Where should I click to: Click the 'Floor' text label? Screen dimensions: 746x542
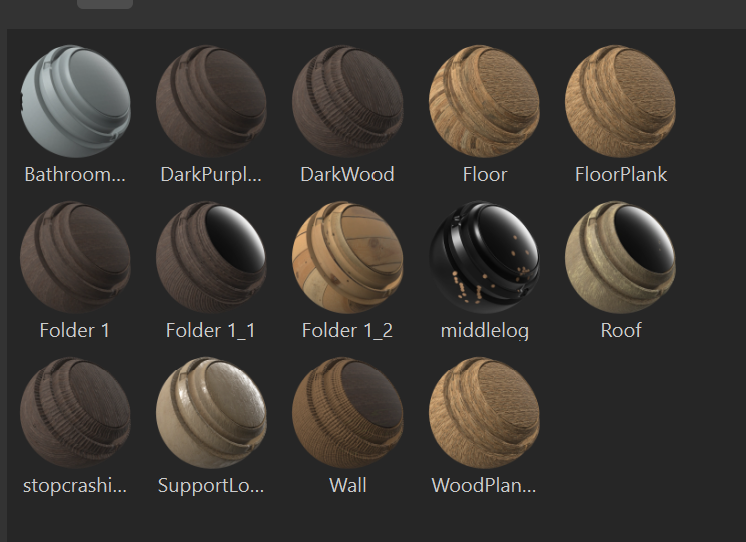485,175
